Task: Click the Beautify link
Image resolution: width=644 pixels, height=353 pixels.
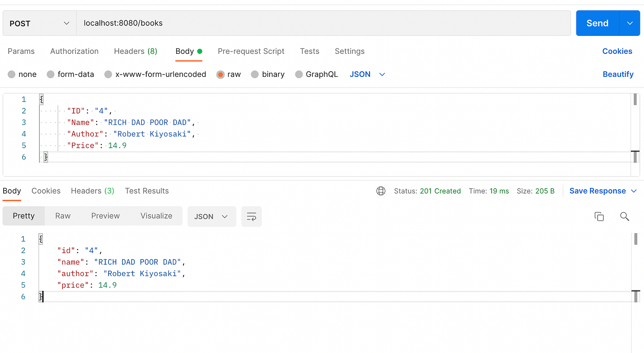Action: (x=618, y=75)
